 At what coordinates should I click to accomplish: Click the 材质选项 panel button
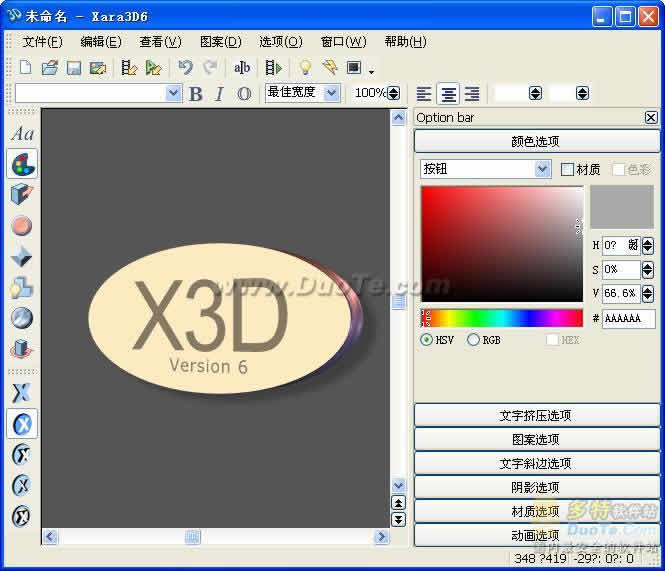click(x=536, y=511)
